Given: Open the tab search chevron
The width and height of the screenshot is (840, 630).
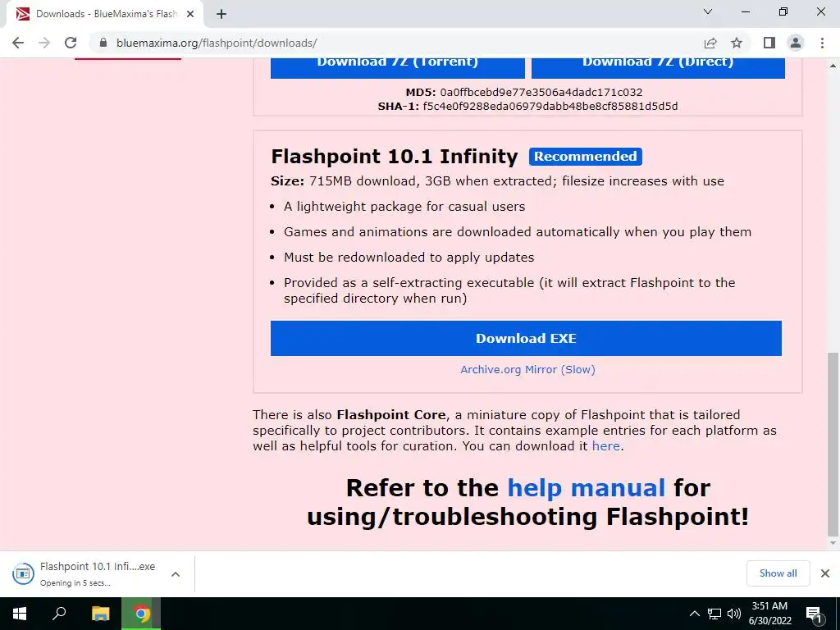Looking at the screenshot, I should tap(708, 11).
